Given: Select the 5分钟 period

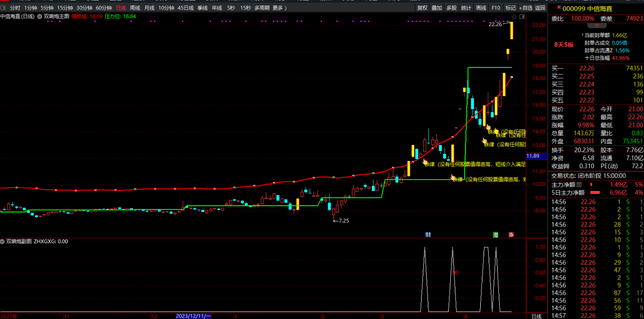Looking at the screenshot, I should 47,8.
